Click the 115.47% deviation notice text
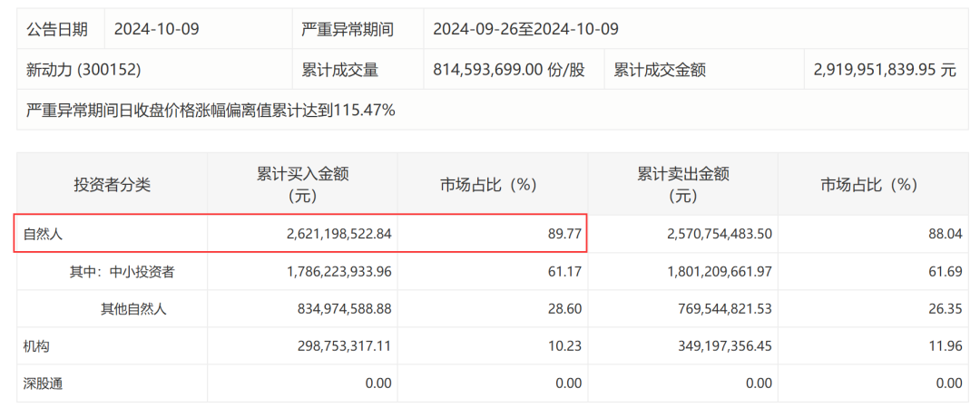Screen dimensions: 980x407 211,111
